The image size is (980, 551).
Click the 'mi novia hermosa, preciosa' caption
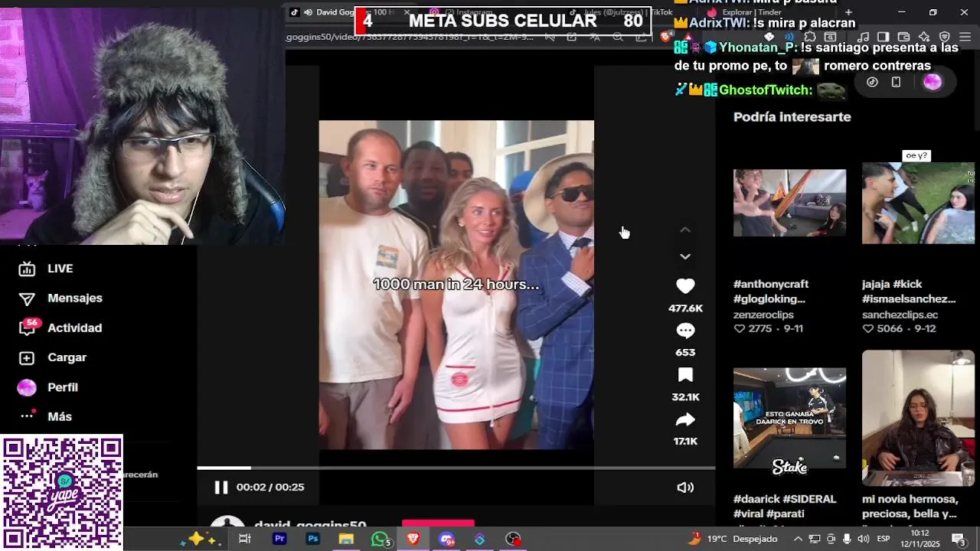(910, 507)
